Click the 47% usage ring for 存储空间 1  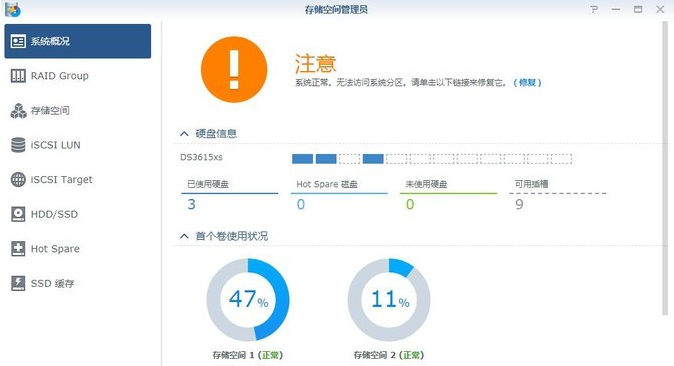(248, 299)
